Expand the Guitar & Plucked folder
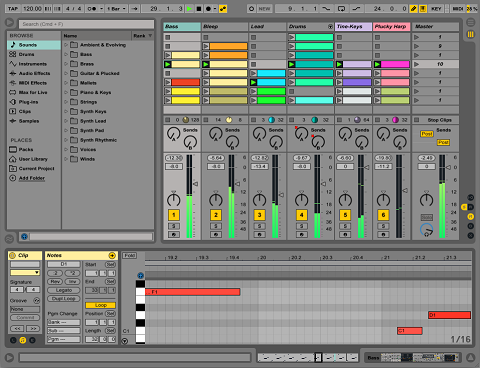The width and height of the screenshot is (480, 368). [66, 73]
